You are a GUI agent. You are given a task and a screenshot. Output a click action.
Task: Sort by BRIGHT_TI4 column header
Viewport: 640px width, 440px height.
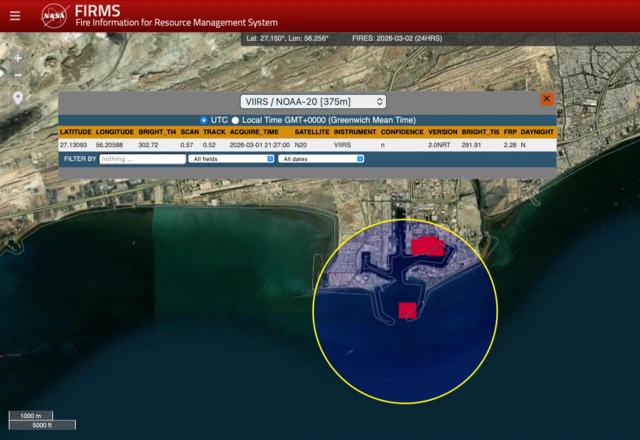(157, 132)
